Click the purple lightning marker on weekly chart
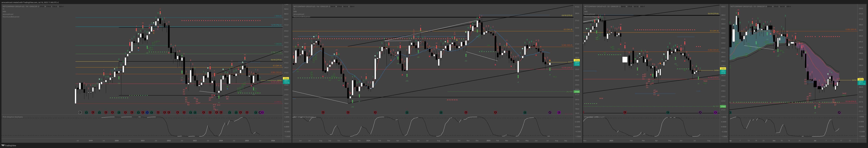868x148 pixels. (550, 113)
